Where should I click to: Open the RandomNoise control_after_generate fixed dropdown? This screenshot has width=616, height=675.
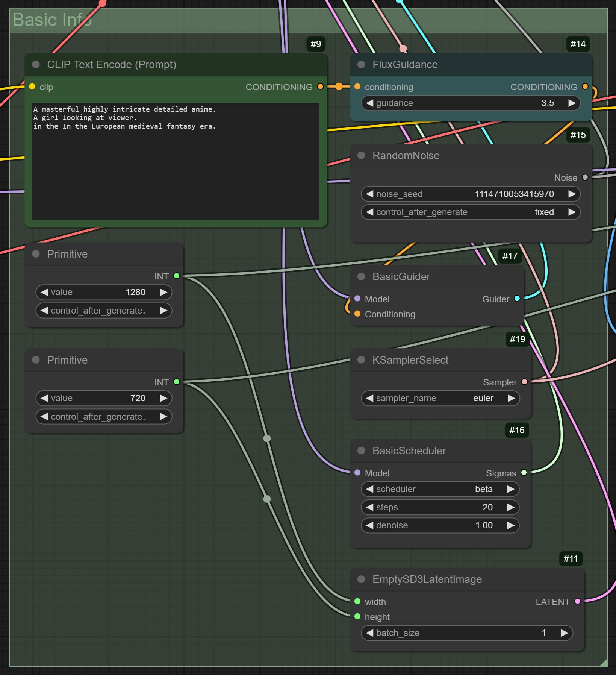coord(471,212)
